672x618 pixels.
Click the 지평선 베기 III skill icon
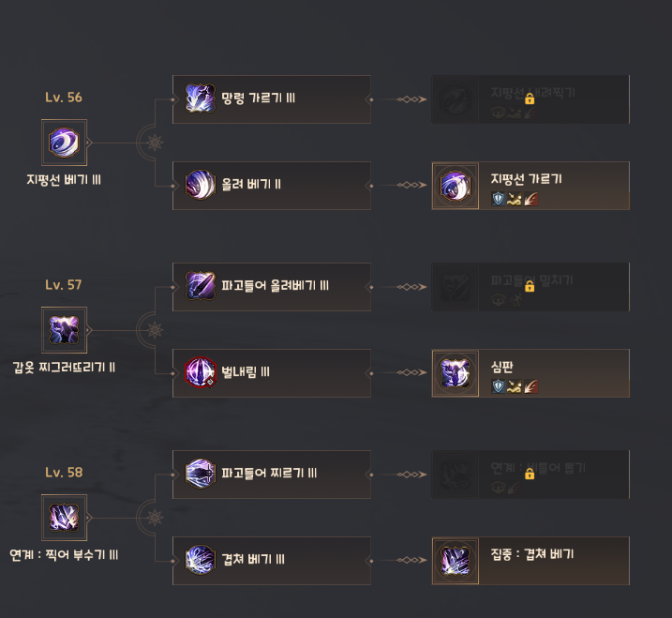coord(65,143)
